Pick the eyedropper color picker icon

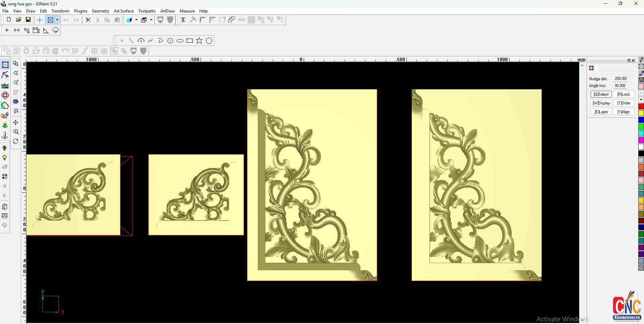coord(641,73)
